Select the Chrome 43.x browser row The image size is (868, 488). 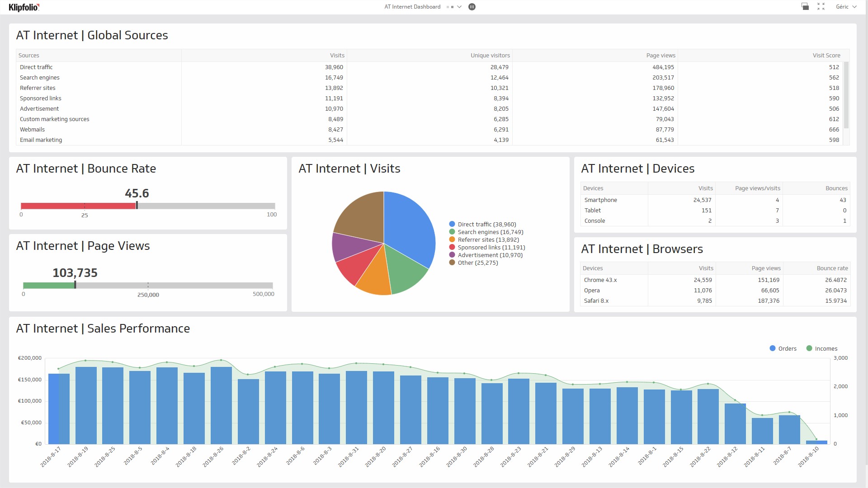click(x=715, y=280)
